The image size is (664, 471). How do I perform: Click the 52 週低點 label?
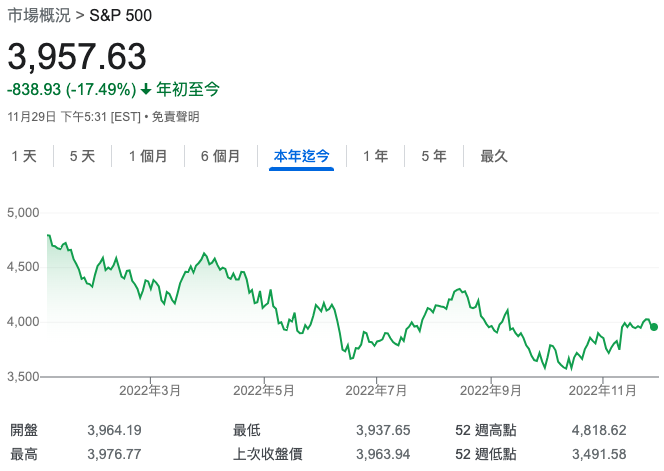click(x=486, y=454)
